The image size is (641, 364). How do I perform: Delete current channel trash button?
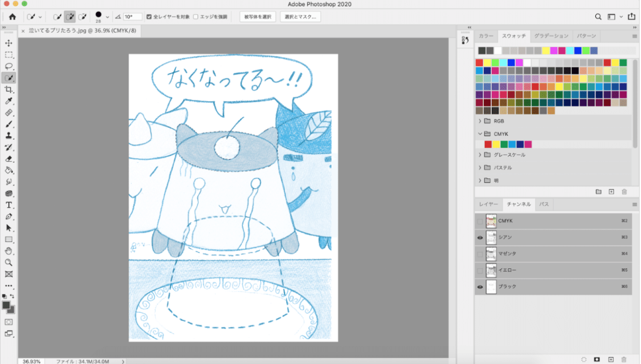tap(623, 359)
